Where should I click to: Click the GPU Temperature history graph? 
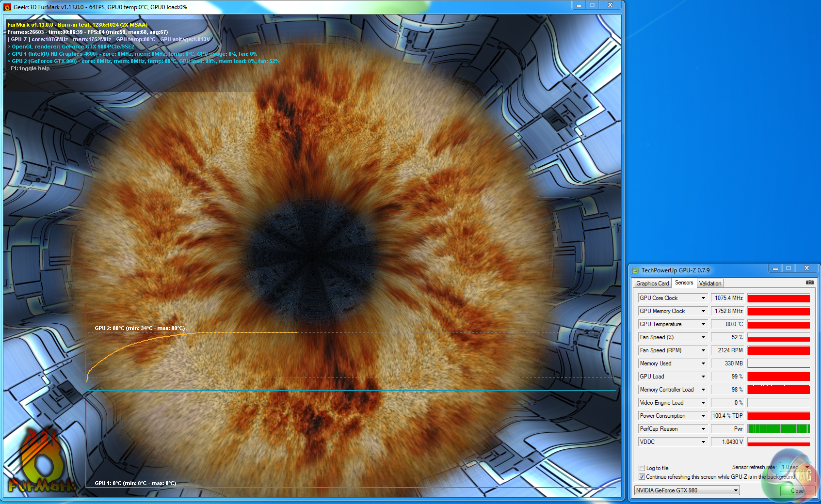pos(779,324)
